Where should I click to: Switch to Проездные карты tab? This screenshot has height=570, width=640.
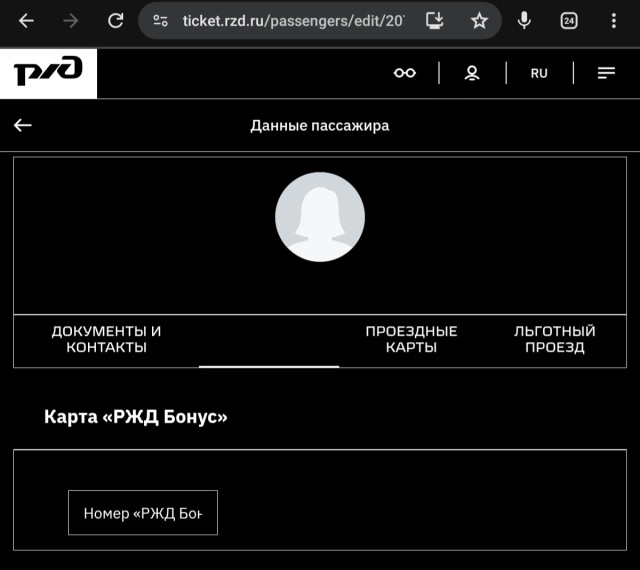(411, 339)
